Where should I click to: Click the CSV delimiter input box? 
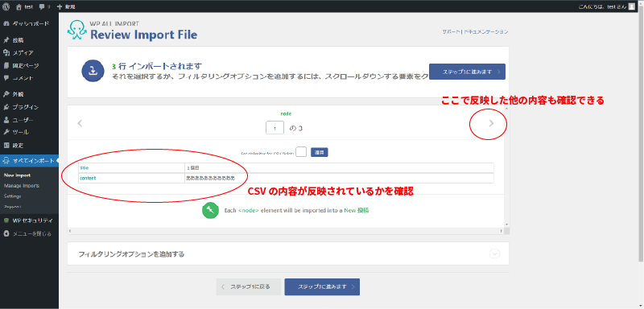[301, 152]
